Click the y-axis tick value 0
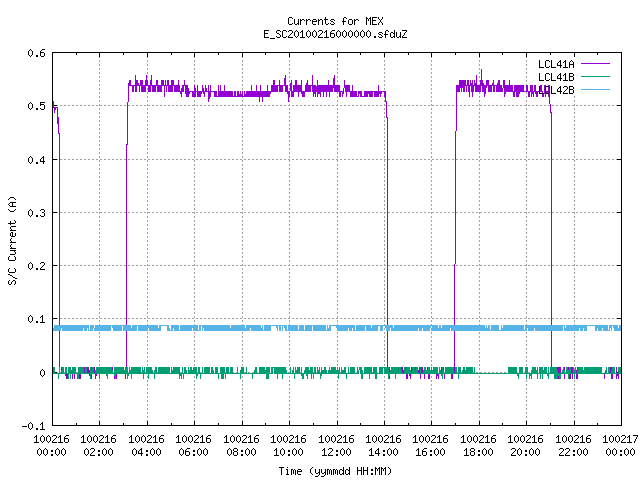640x480 pixels. point(42,373)
